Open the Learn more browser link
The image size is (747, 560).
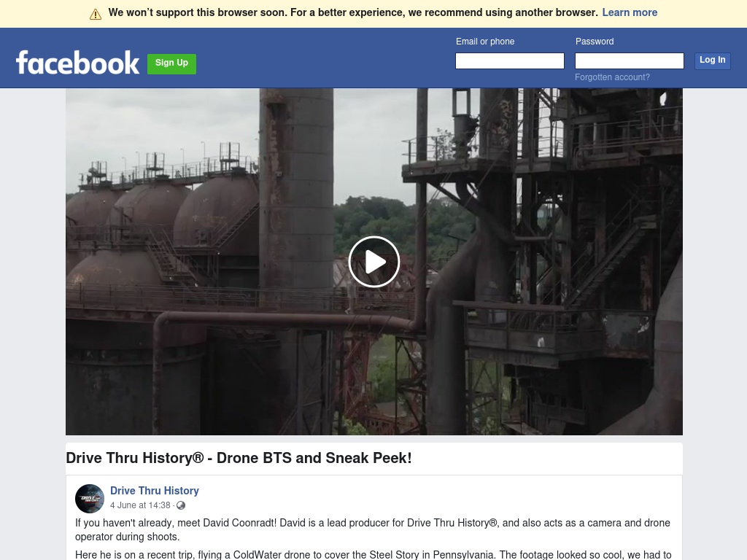[x=630, y=12]
